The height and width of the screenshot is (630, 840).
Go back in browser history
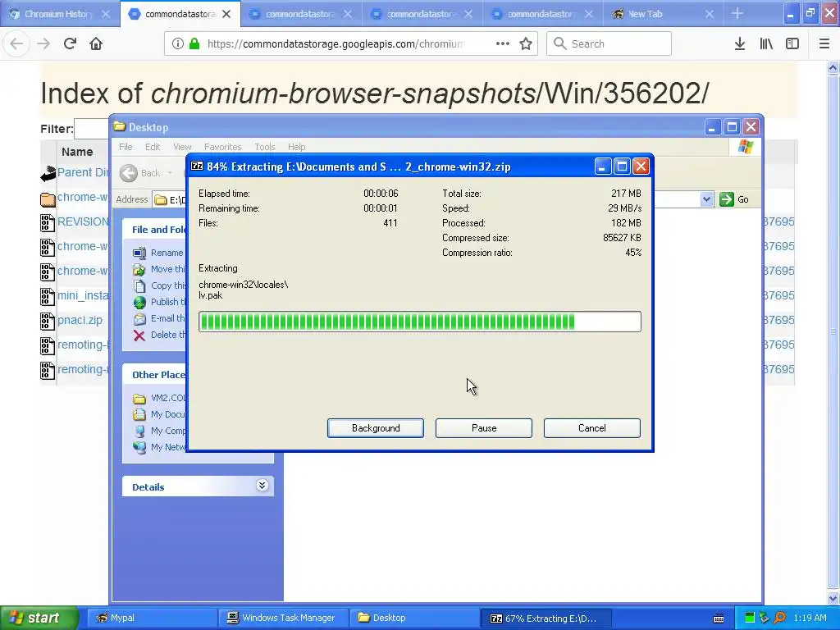[16, 43]
